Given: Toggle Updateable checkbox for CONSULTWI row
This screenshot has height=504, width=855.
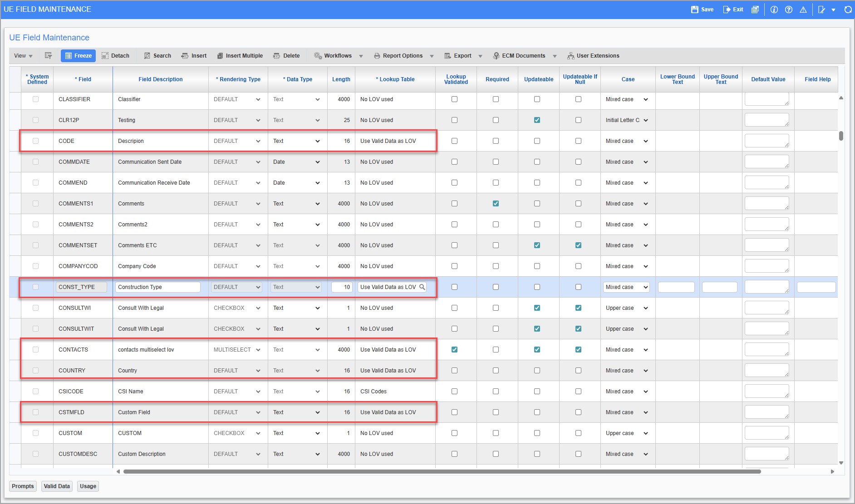Looking at the screenshot, I should (x=537, y=308).
